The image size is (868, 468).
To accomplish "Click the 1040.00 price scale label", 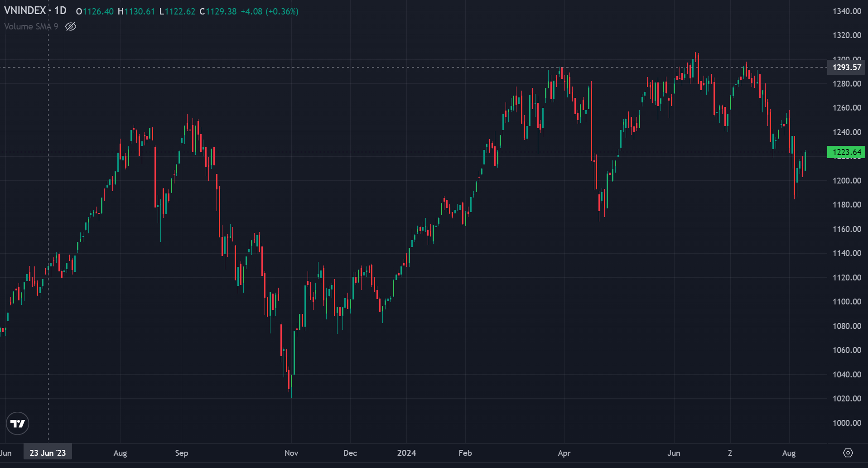I will [x=847, y=375].
